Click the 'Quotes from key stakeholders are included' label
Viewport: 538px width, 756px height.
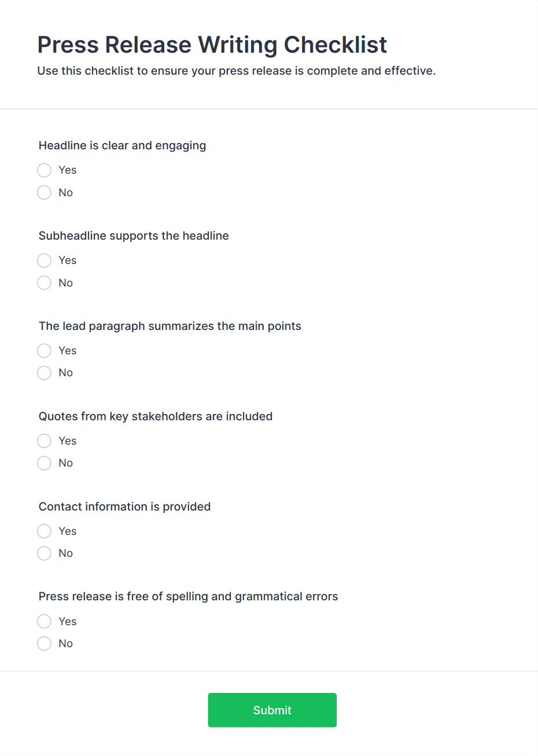(x=156, y=417)
